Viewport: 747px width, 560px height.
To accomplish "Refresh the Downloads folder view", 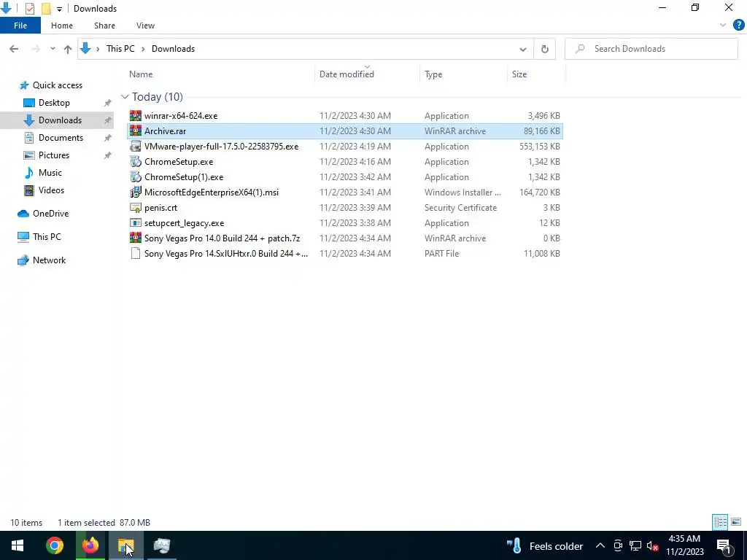I will (544, 49).
